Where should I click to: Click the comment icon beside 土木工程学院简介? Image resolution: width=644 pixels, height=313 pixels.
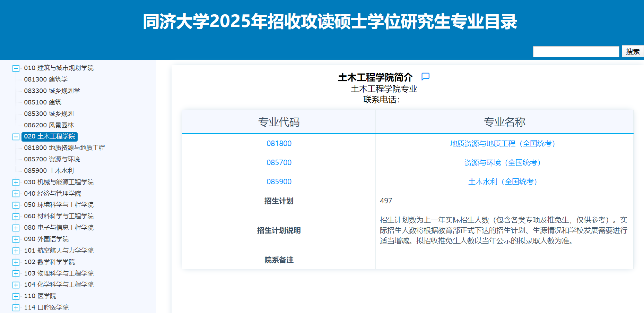click(425, 76)
